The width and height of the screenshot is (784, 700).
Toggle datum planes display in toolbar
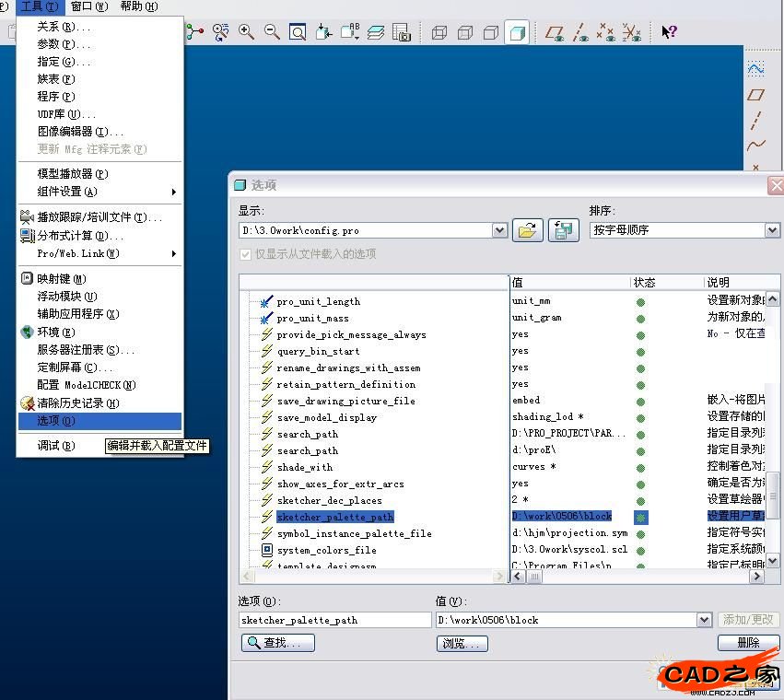[x=554, y=32]
